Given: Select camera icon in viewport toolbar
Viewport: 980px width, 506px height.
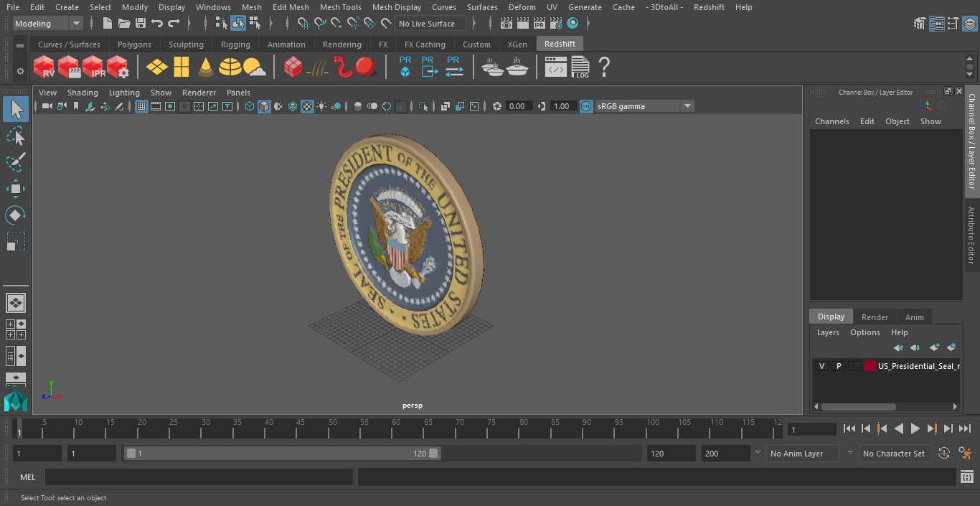Looking at the screenshot, I should 47,106.
